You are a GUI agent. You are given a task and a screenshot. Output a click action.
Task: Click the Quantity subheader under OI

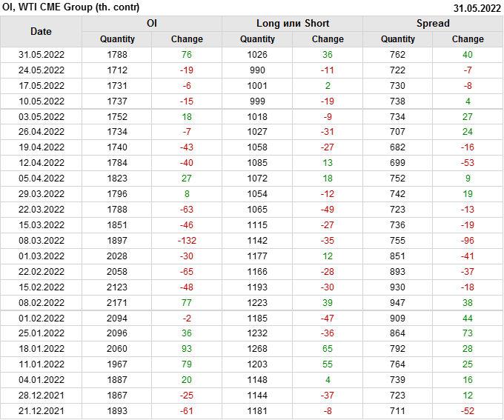pyautogui.click(x=117, y=39)
